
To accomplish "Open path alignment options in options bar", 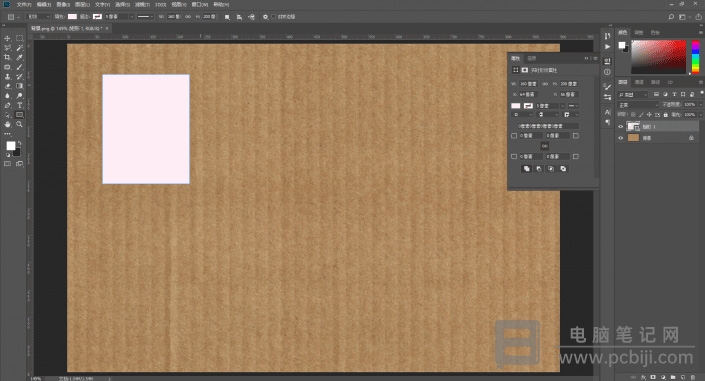I will click(x=239, y=17).
